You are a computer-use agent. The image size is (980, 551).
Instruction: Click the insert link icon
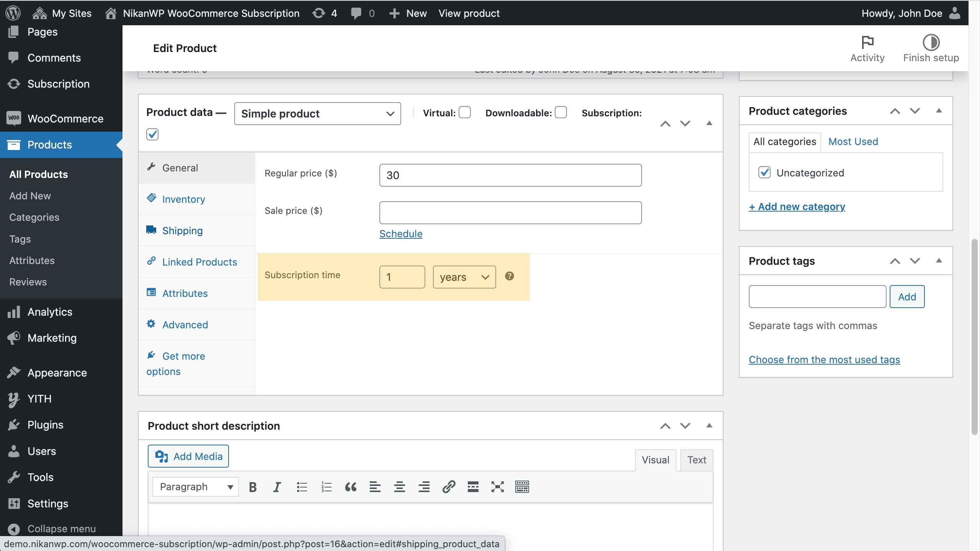click(x=449, y=487)
